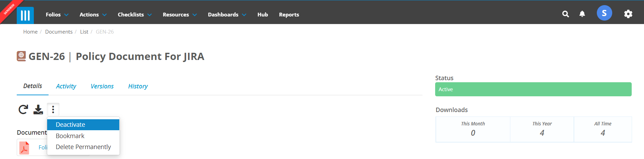Switch to the Activity tab

(66, 86)
